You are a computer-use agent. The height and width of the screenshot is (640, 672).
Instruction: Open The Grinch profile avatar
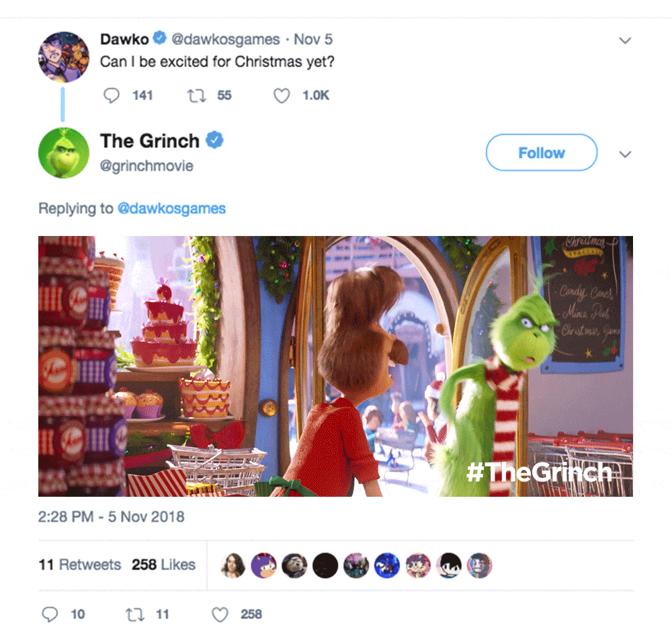point(64,153)
